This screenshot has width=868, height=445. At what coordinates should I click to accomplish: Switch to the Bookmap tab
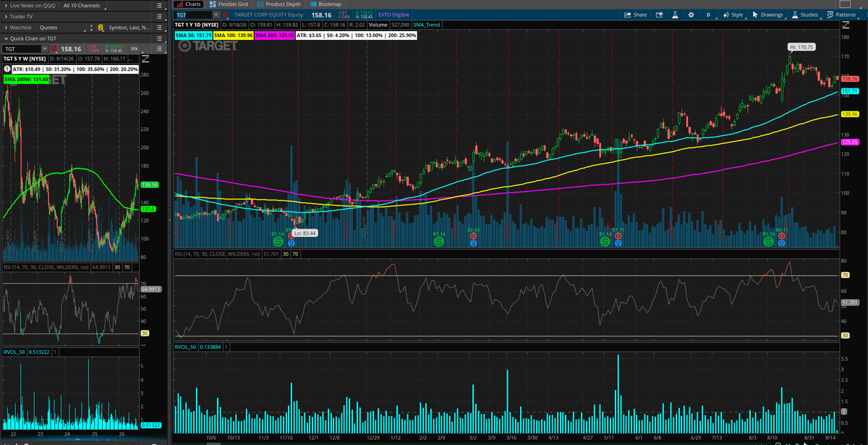325,4
